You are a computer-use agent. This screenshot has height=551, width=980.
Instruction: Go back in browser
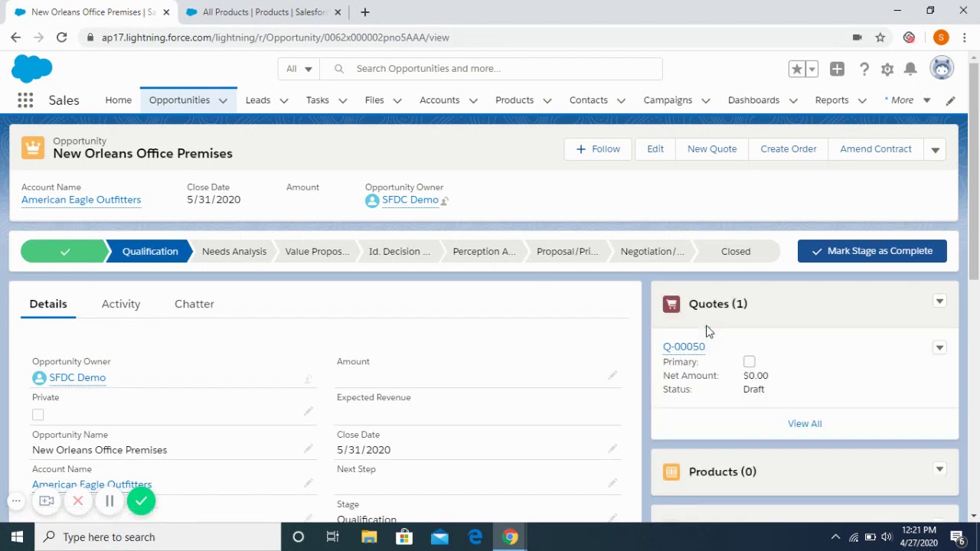(x=15, y=37)
